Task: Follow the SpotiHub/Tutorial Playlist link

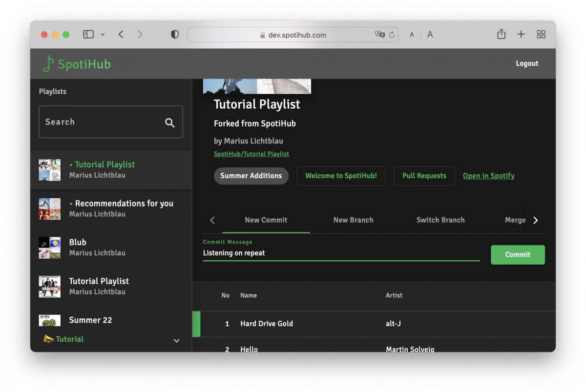Action: (x=251, y=154)
